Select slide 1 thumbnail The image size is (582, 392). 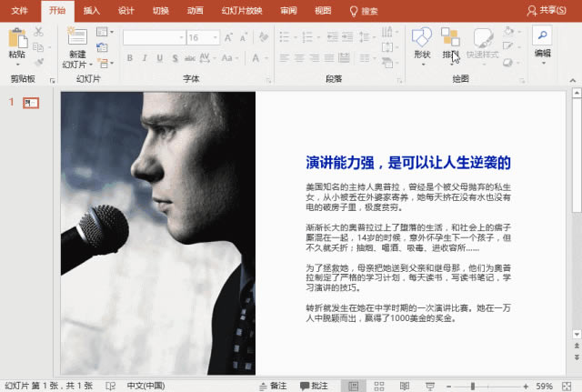coord(31,103)
